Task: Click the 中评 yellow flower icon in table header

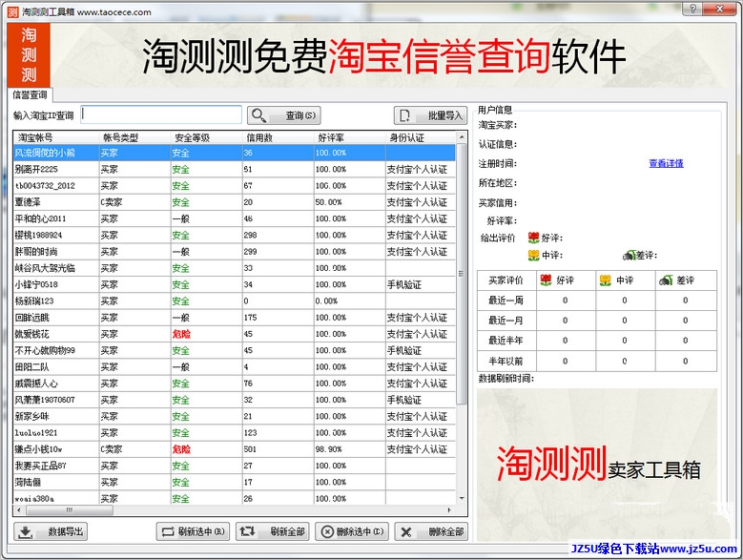Action: click(x=605, y=280)
